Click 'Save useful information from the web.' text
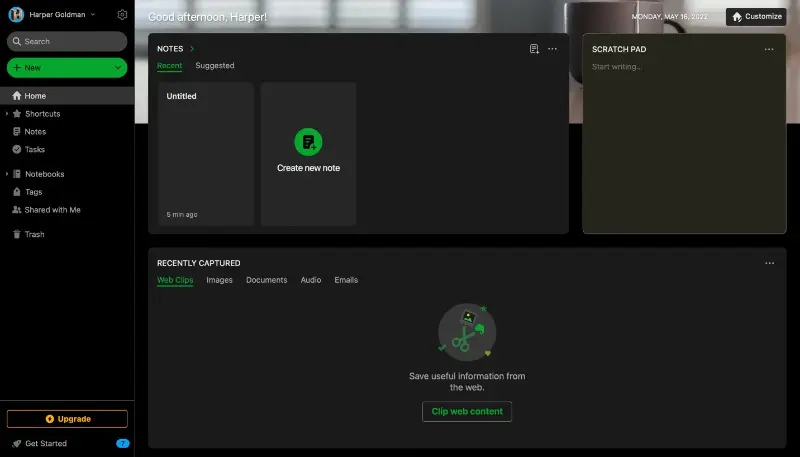Screen dimensions: 800x457 (467, 382)
